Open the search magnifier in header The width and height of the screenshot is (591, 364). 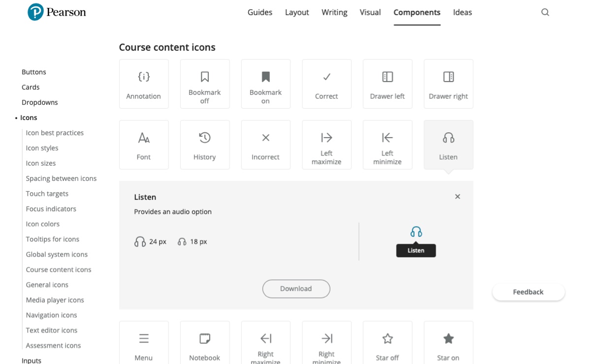point(545,12)
